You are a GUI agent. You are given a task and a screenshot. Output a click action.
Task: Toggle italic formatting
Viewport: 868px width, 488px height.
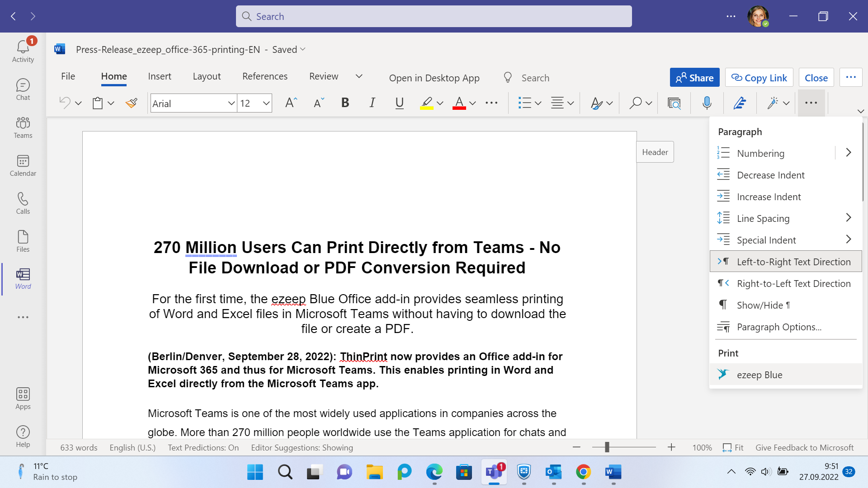tap(372, 103)
